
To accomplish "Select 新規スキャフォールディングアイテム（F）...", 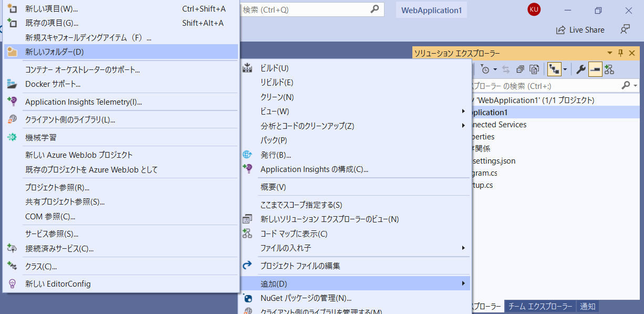I will tap(121, 37).
